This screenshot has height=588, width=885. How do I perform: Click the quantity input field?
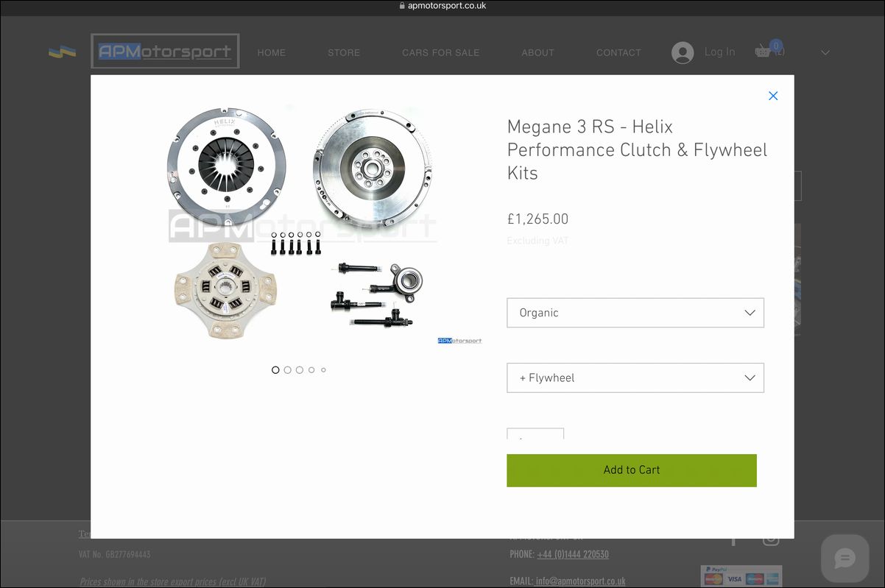[535, 434]
